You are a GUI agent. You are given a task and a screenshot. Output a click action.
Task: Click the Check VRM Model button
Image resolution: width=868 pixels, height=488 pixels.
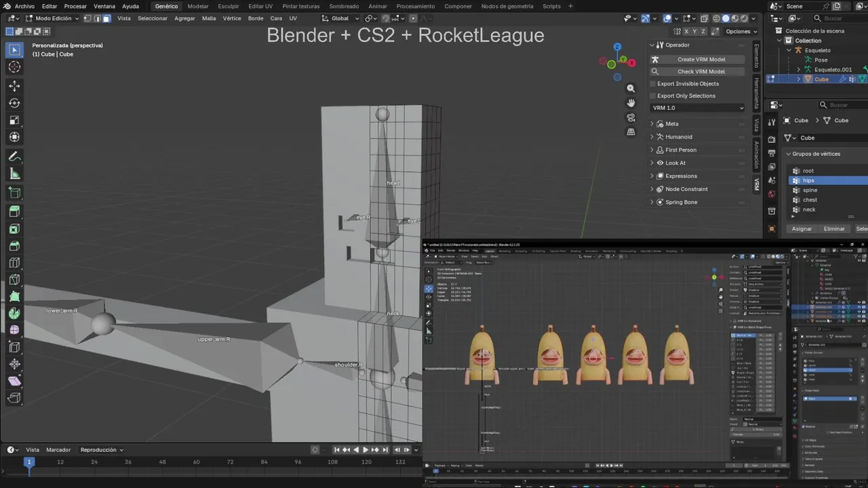click(697, 71)
